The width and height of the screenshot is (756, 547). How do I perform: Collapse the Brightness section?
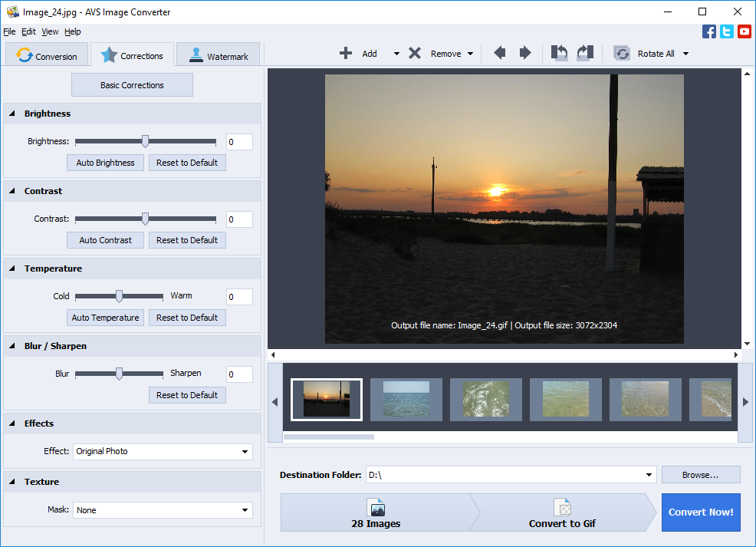(11, 113)
